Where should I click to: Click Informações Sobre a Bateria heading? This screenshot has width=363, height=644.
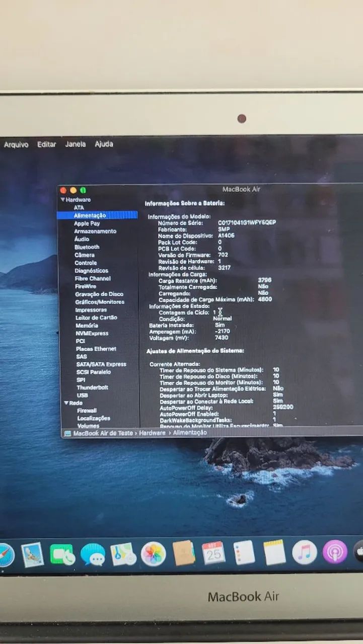click(185, 203)
